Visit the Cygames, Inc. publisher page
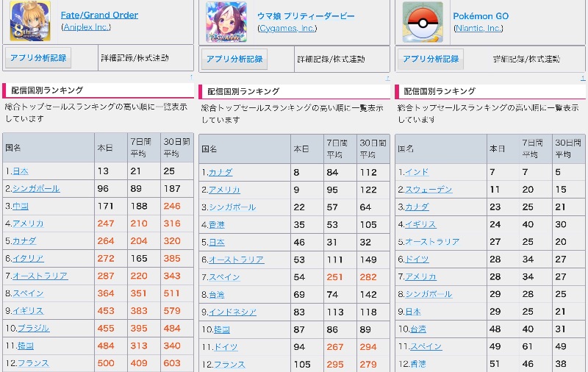 (287, 28)
